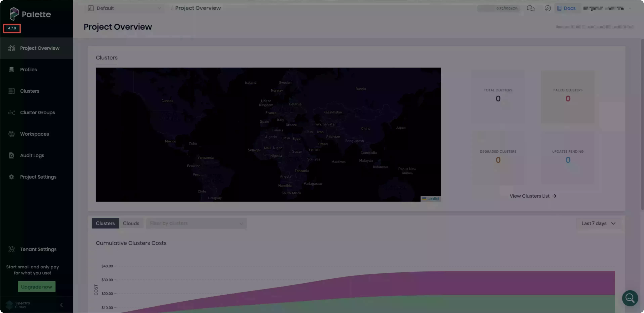Return to Project Overview via the sidebar
The image size is (644, 313).
[39, 48]
